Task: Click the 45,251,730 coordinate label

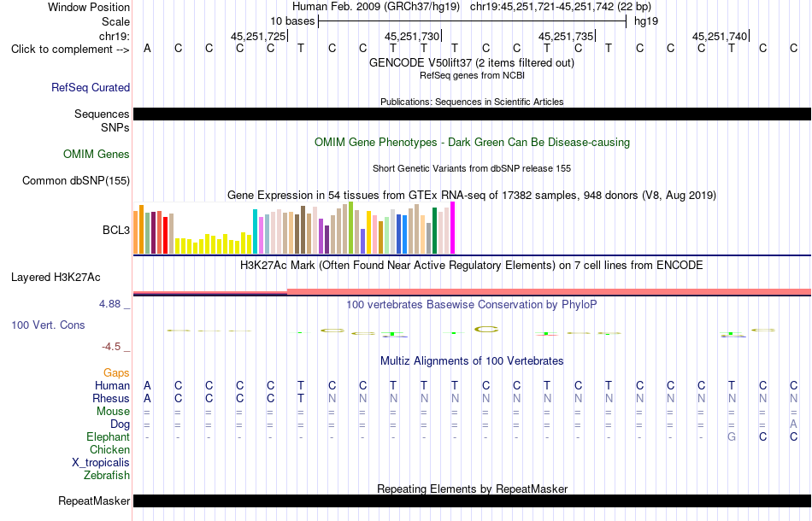Action: point(412,36)
